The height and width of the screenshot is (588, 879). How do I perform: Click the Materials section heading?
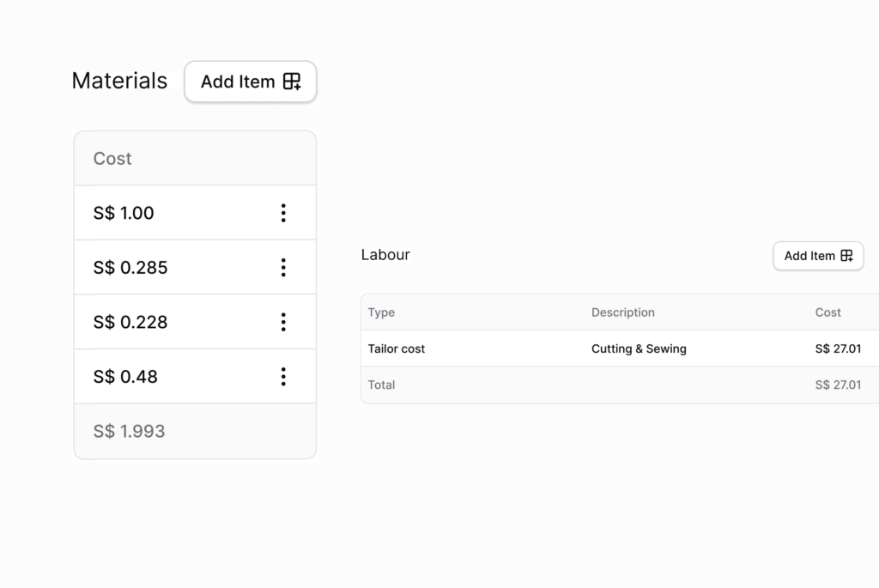[x=119, y=81]
